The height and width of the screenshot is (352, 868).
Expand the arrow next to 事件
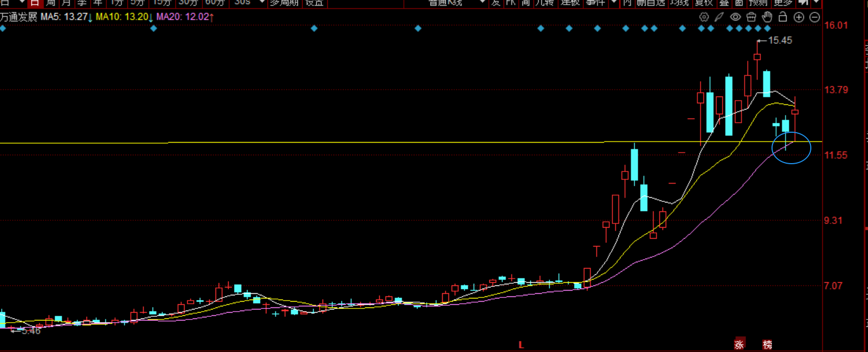[x=614, y=3]
